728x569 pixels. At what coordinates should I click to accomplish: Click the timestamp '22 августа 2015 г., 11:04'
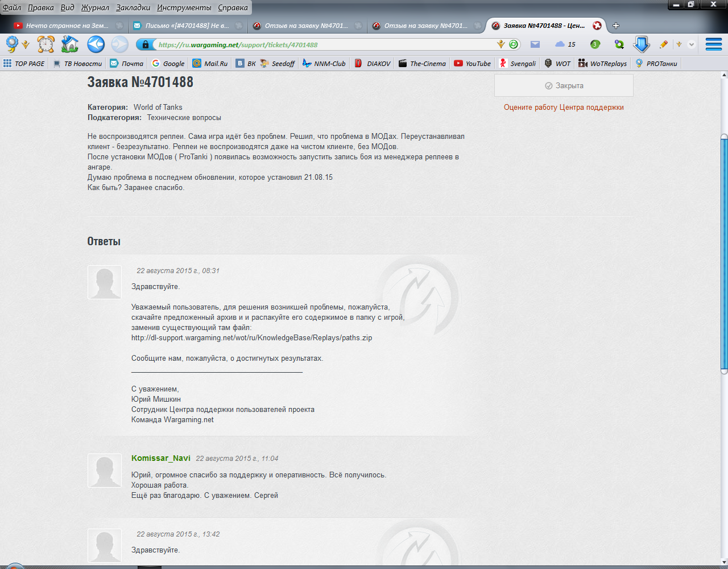237,459
